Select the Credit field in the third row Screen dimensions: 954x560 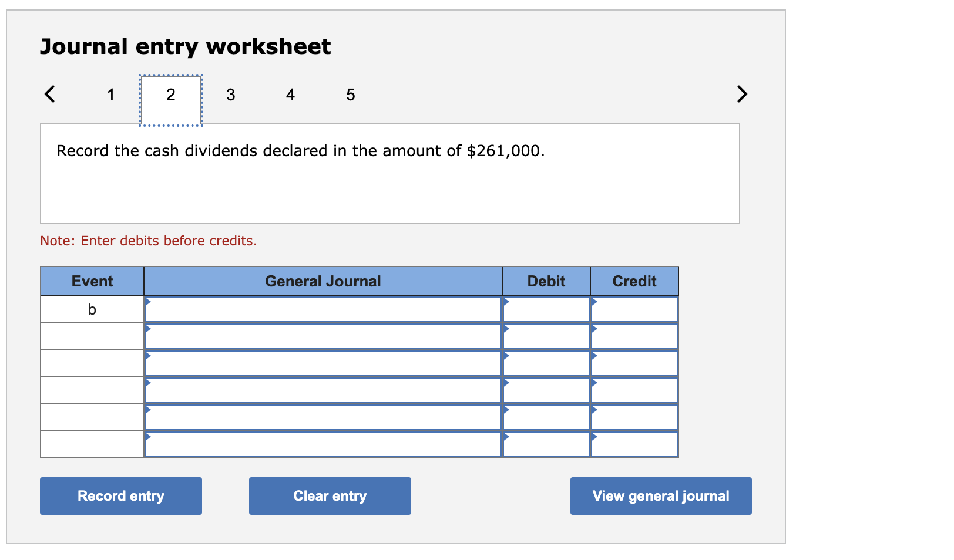(634, 363)
